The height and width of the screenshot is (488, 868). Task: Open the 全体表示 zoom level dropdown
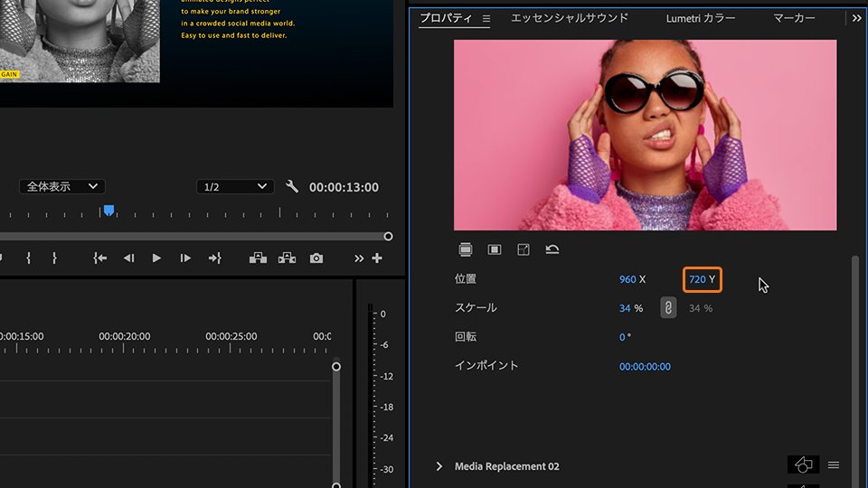coord(61,187)
